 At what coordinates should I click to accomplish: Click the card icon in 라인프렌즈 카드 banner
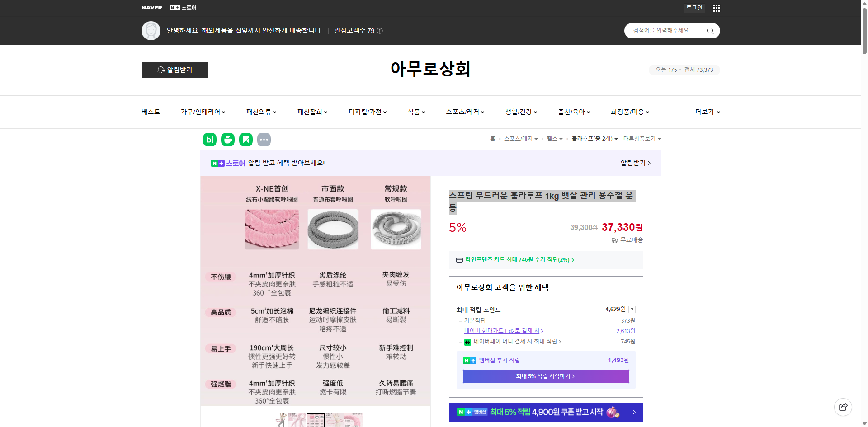459,260
